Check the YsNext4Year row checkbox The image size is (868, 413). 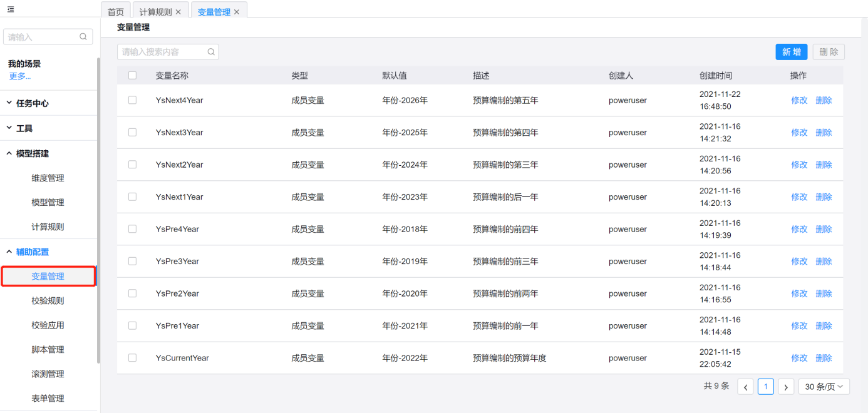click(x=132, y=100)
